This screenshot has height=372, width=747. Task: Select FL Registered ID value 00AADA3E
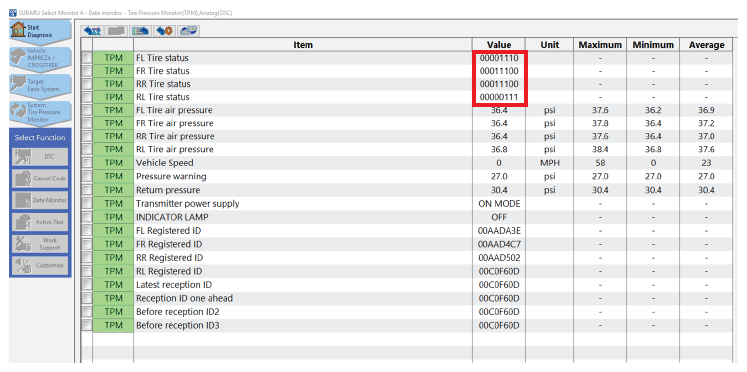point(499,231)
